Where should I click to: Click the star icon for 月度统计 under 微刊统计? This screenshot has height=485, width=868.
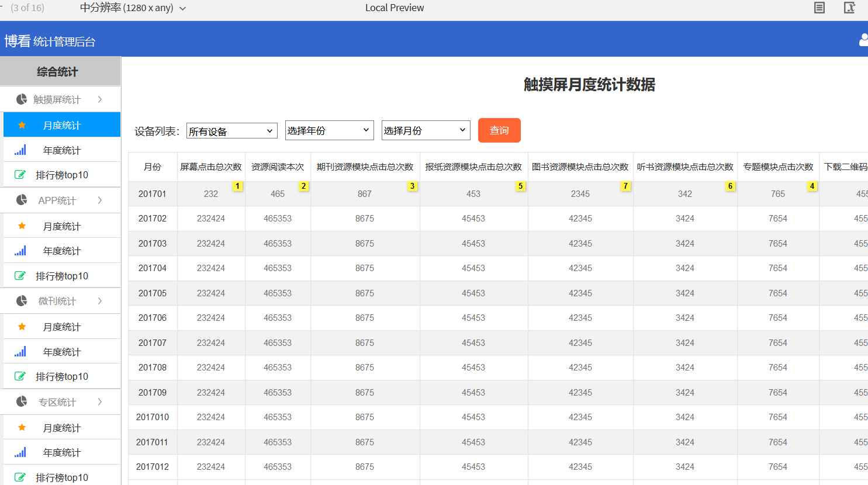22,327
